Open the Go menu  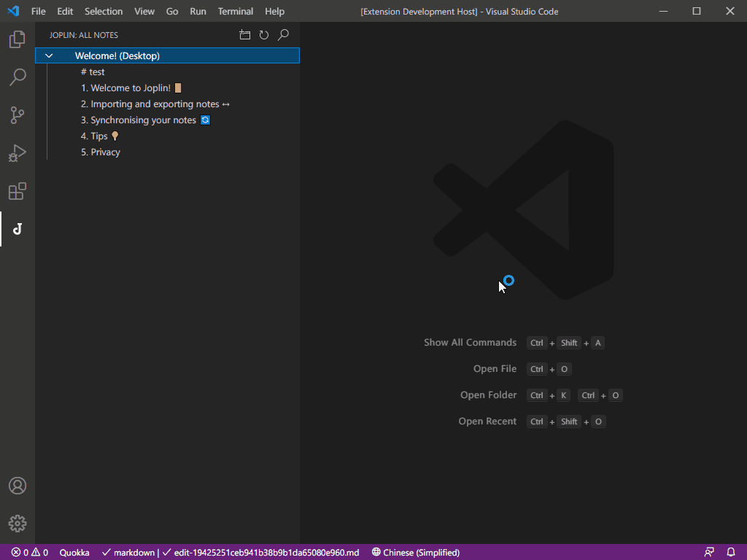pyautogui.click(x=172, y=12)
